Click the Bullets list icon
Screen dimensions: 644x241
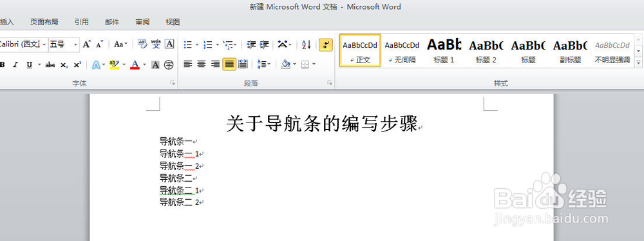pos(187,44)
